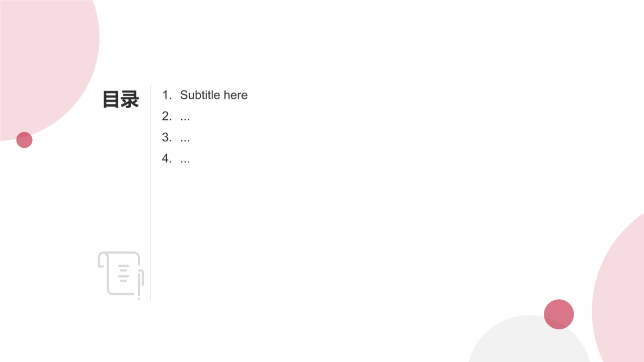
Task: Select the red circle at bottom right
Action: point(559,314)
